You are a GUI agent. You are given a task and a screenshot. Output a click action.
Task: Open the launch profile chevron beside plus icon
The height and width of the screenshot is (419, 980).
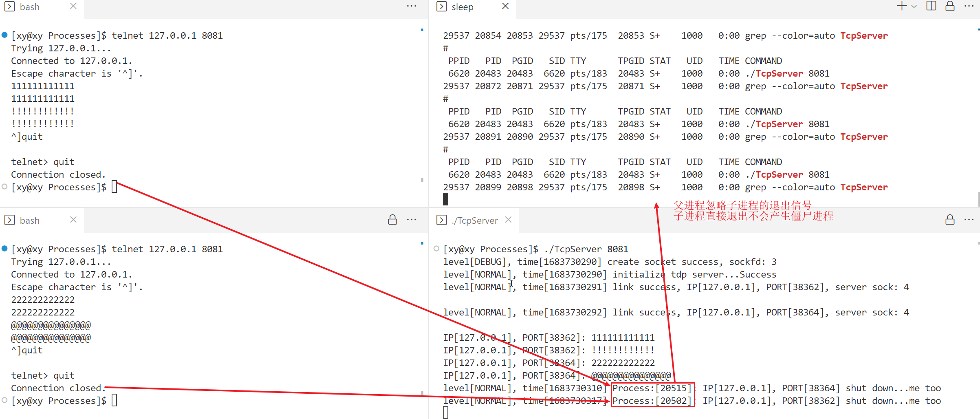click(914, 7)
